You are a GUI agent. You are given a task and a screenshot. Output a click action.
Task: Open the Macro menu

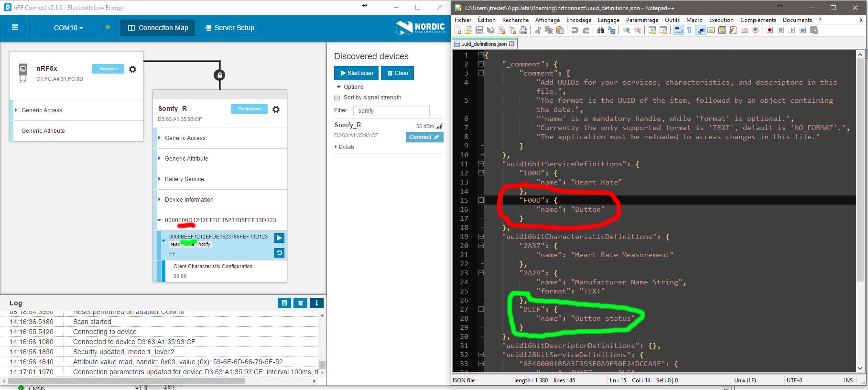click(694, 20)
